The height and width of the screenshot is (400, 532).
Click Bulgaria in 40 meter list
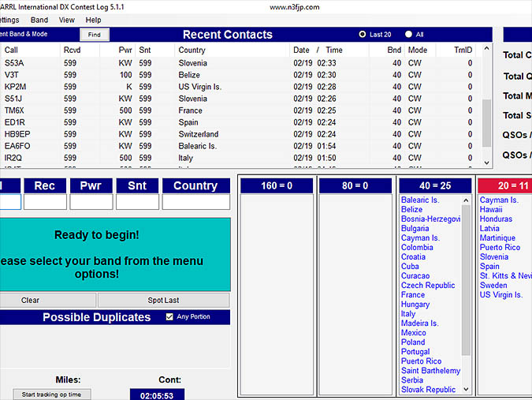coord(415,229)
